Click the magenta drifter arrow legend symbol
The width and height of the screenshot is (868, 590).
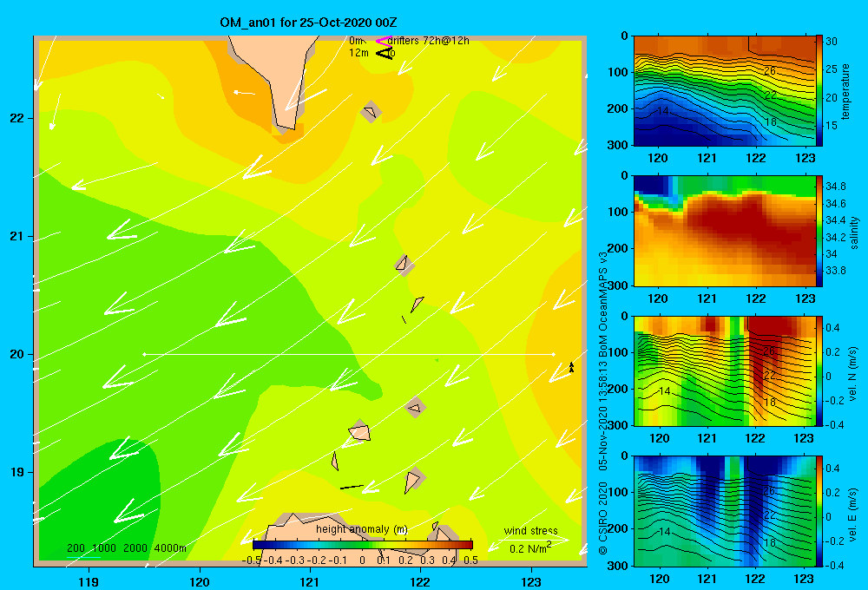pos(383,41)
